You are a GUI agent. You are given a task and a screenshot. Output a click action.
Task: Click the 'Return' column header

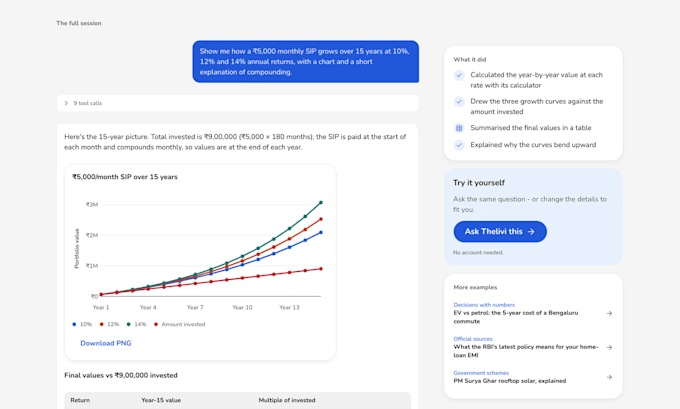pyautogui.click(x=80, y=400)
